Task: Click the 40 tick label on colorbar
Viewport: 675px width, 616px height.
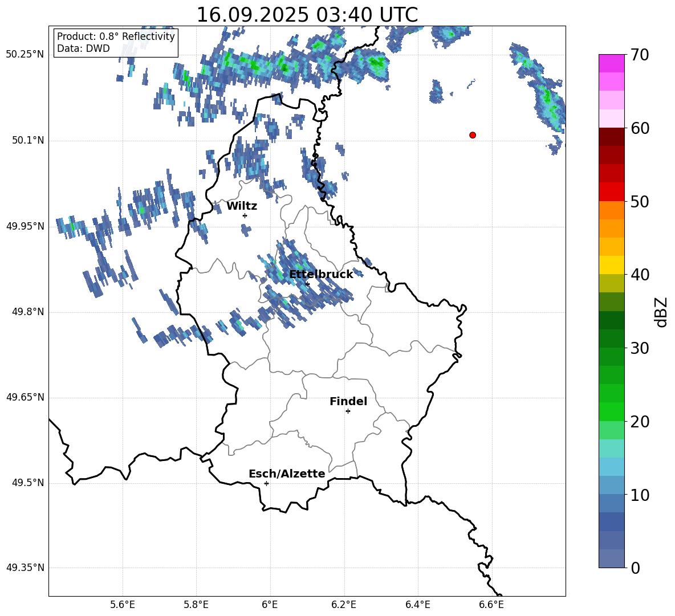Action: pyautogui.click(x=640, y=275)
